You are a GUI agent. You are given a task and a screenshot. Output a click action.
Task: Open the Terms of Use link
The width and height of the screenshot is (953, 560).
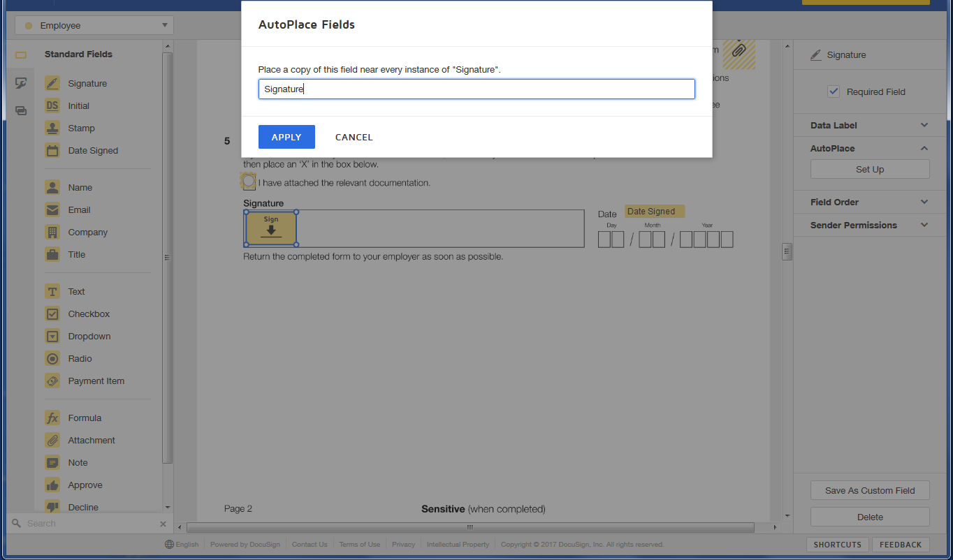pyautogui.click(x=359, y=544)
